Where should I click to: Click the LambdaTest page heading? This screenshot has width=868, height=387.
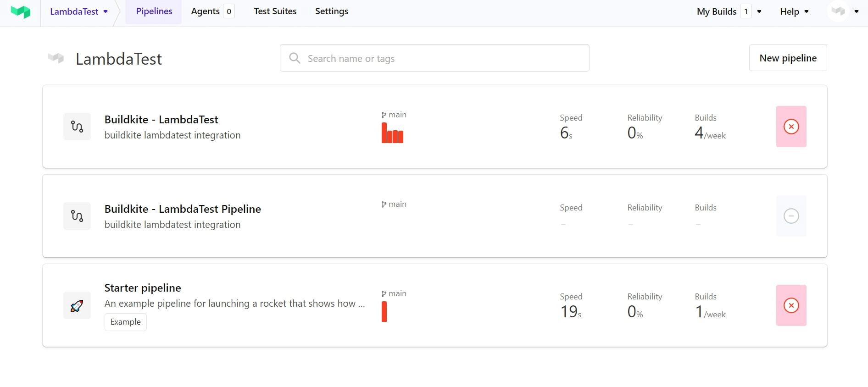coord(119,59)
